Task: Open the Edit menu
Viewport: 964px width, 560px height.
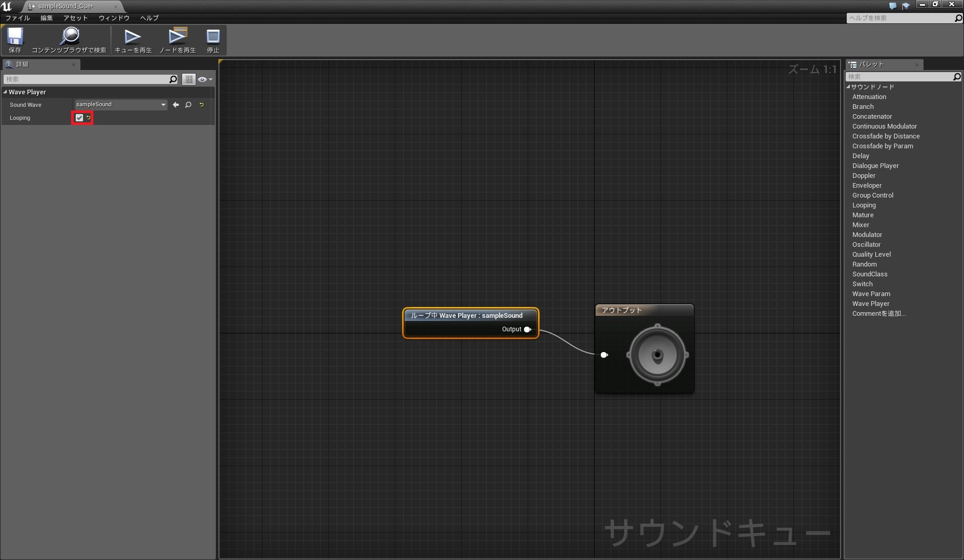Action: 47,18
